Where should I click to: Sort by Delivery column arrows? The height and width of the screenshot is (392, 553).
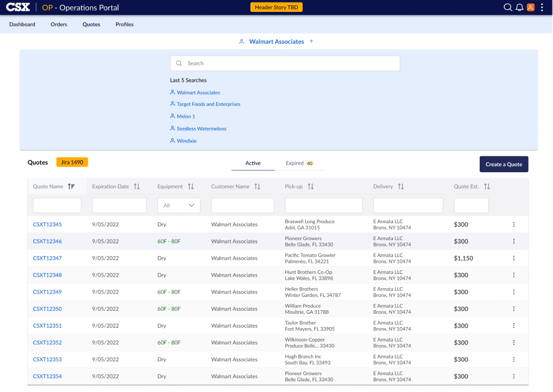(x=401, y=186)
